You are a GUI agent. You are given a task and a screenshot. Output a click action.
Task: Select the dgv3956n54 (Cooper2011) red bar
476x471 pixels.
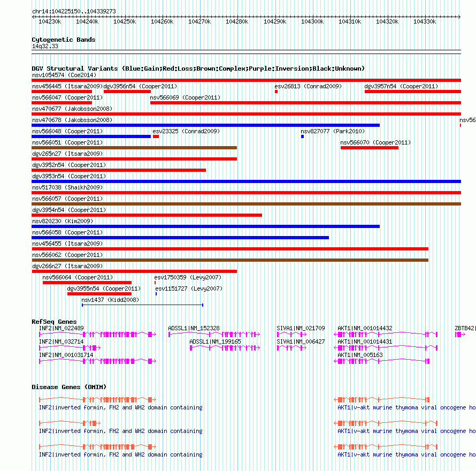tap(127, 92)
